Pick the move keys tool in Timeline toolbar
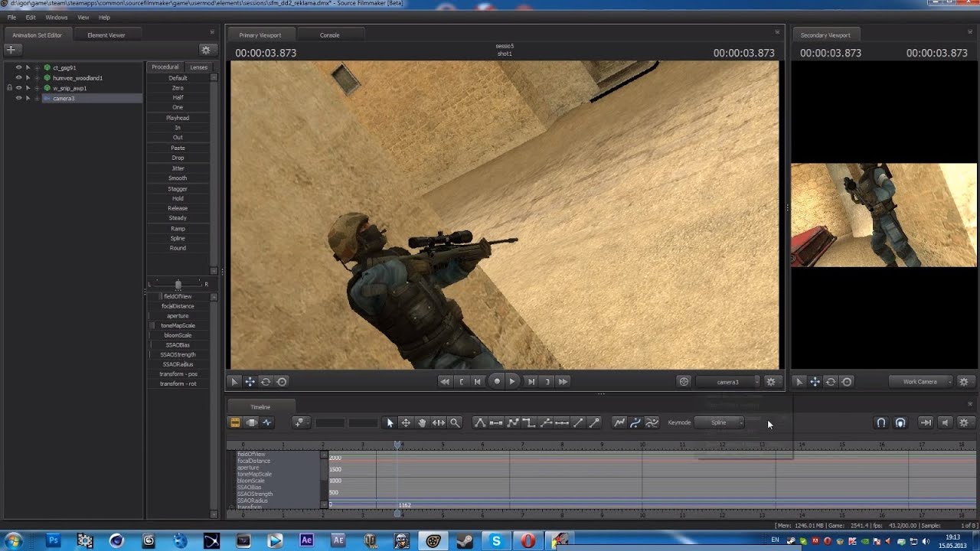980x551 pixels. pos(406,422)
